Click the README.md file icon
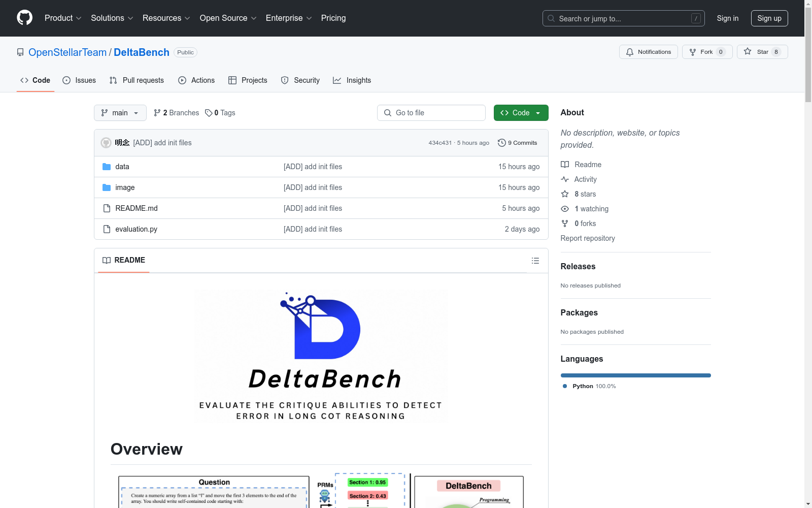The image size is (812, 508). click(107, 208)
